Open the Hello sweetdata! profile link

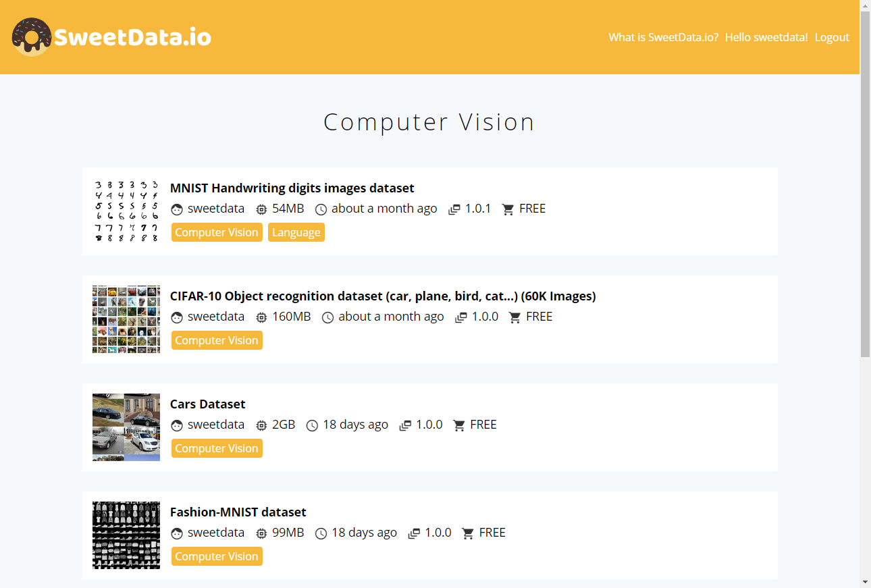click(x=766, y=37)
